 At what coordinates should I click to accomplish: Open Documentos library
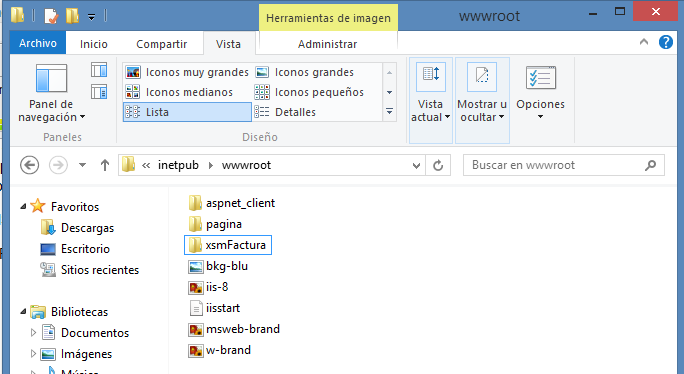point(95,333)
